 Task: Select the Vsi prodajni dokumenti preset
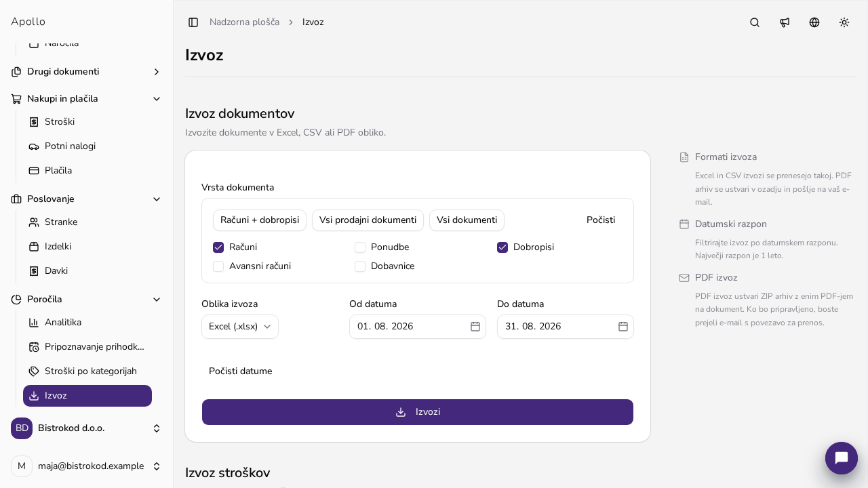pos(368,220)
